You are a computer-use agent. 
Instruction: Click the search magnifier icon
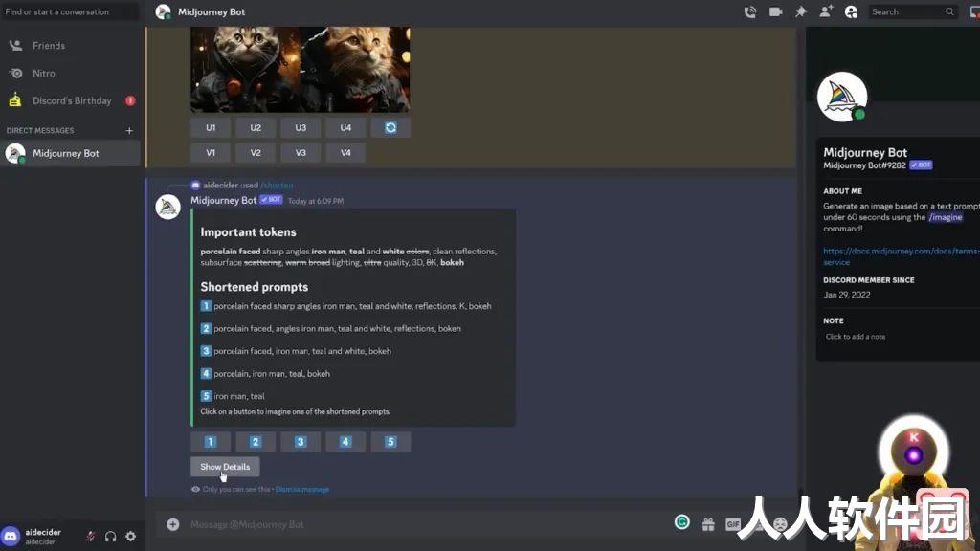(x=949, y=11)
